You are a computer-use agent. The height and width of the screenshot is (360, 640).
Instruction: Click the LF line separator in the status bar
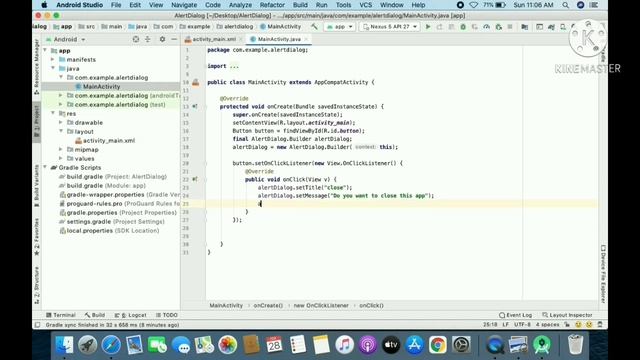[x=505, y=325]
